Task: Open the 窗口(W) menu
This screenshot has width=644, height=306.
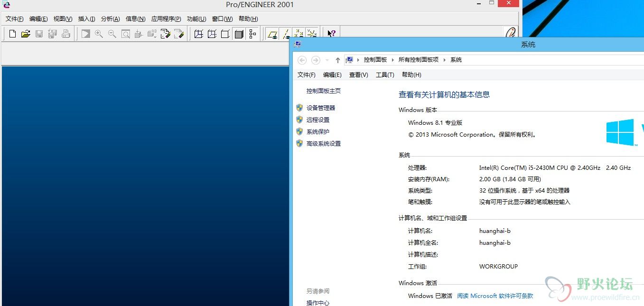Action: (222, 19)
